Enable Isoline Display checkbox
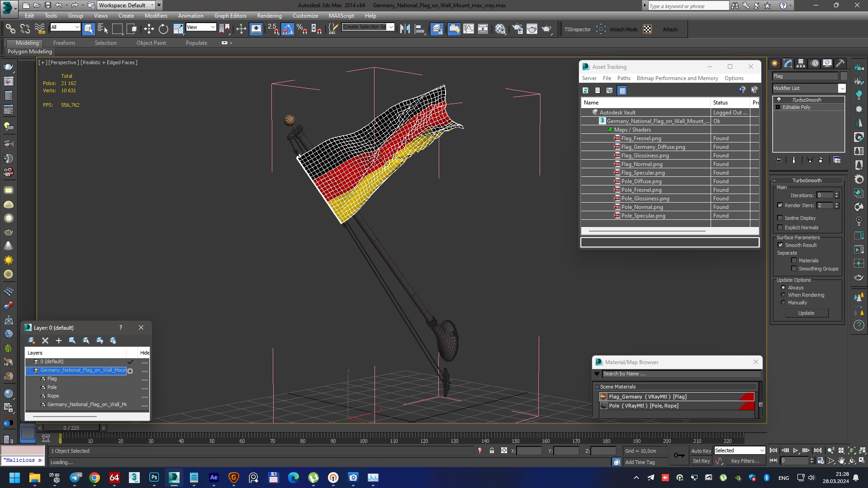868x488 pixels. 780,218
